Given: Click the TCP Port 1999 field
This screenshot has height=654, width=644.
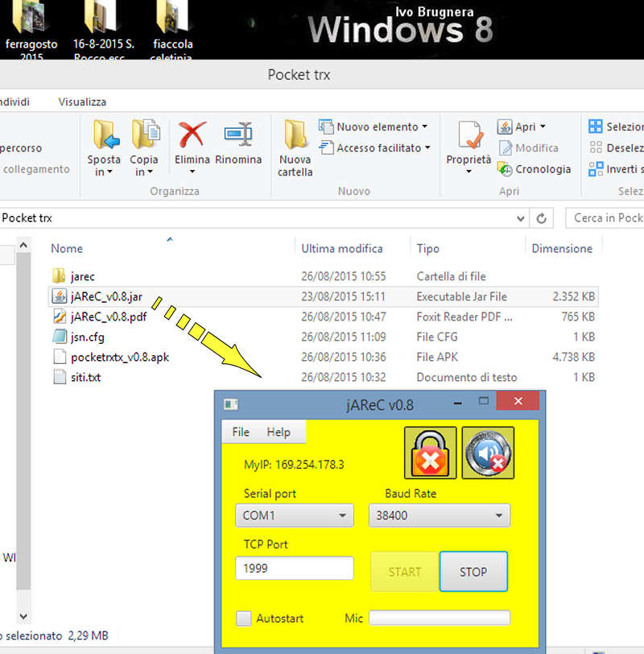Looking at the screenshot, I should point(295,568).
